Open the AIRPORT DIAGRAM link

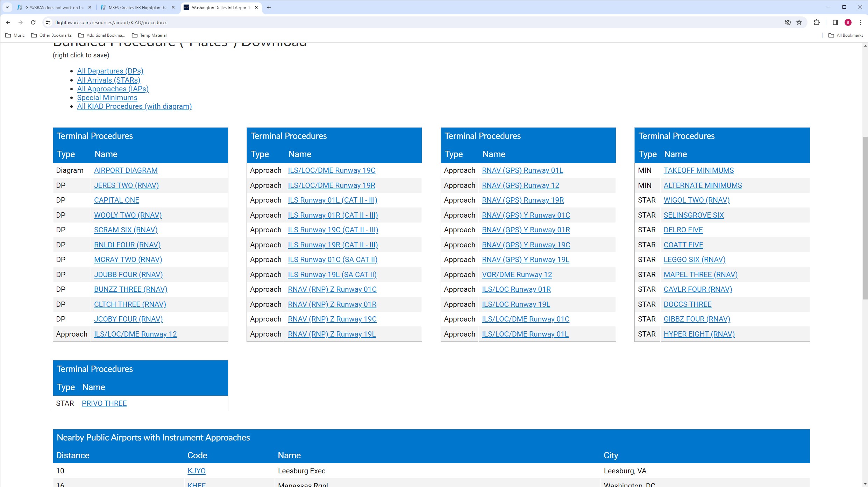pos(126,170)
